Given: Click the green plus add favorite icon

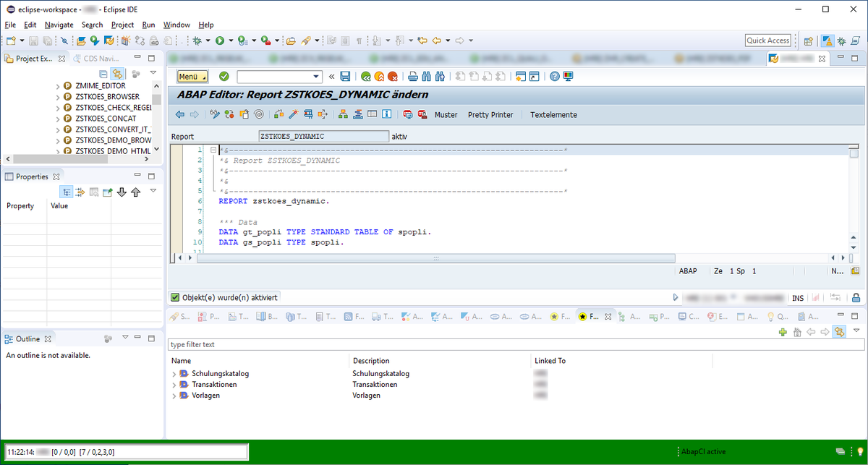Looking at the screenshot, I should [x=783, y=331].
